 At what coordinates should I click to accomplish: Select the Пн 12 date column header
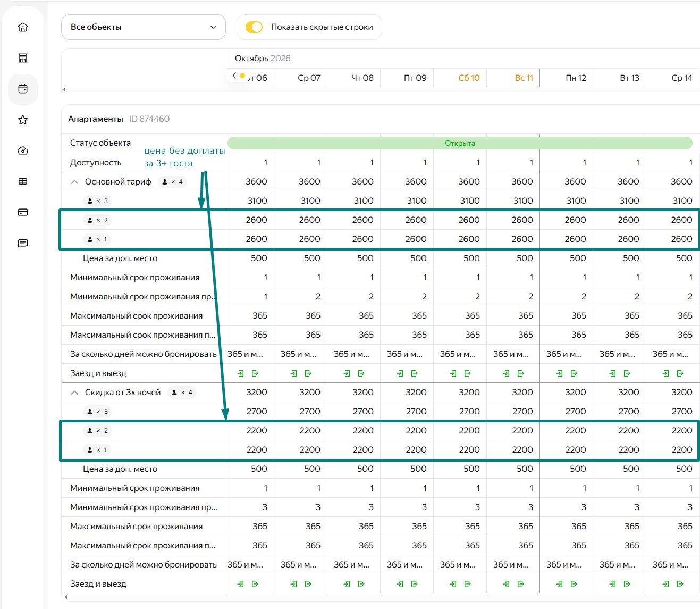click(576, 78)
